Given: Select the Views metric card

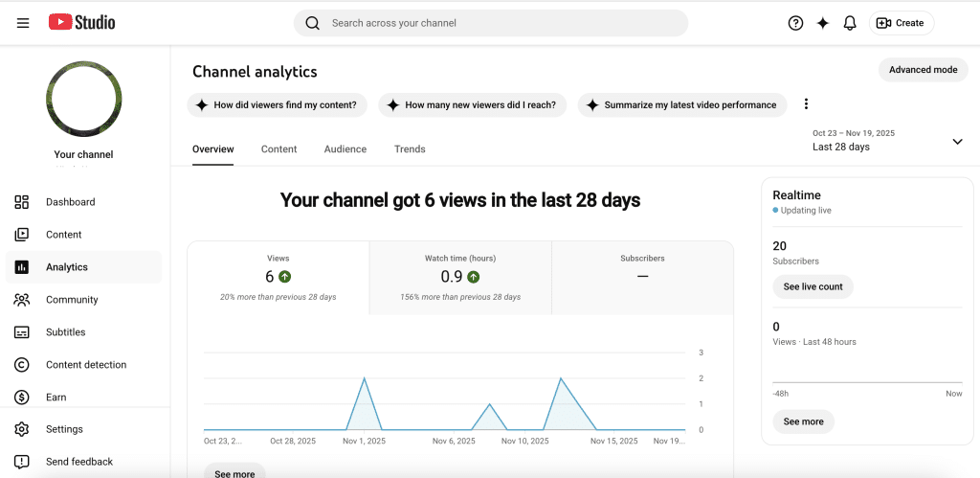Looking at the screenshot, I should coord(278,278).
